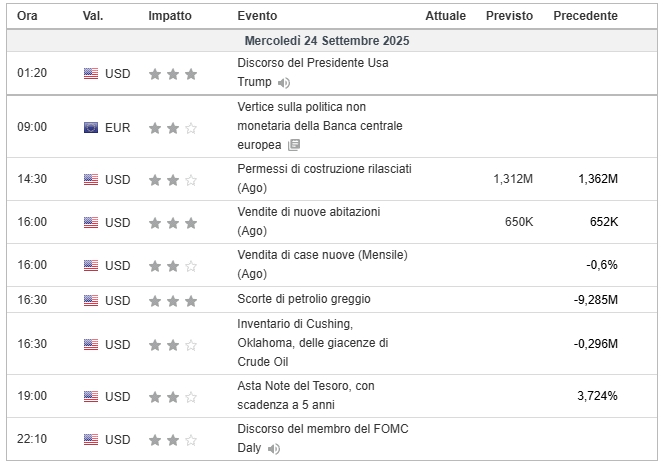Image resolution: width=663 pixels, height=466 pixels.
Task: Click the impact stars for Scorte di petrolio greggio
Action: pyautogui.click(x=172, y=301)
